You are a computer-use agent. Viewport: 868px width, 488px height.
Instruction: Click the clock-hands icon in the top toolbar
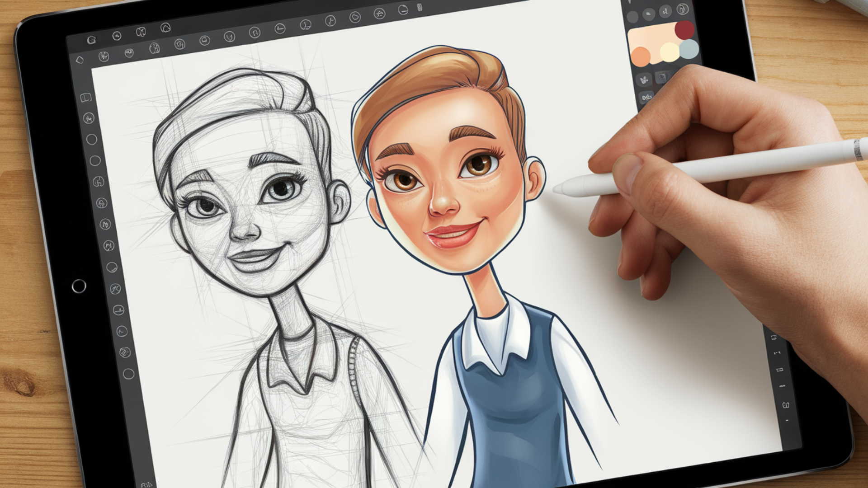(x=280, y=29)
